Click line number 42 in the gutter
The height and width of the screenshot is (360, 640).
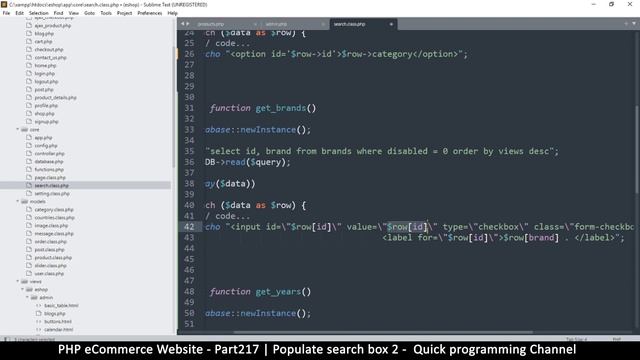tap(189, 227)
